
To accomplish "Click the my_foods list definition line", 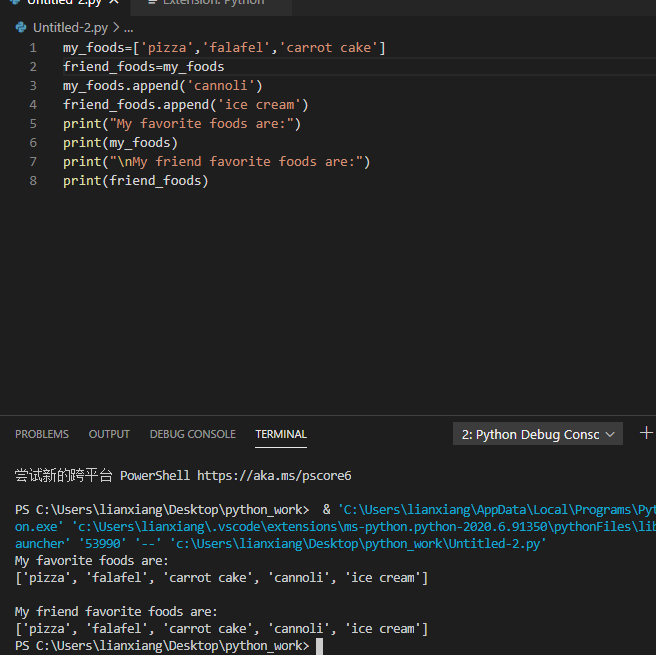I will [224, 48].
